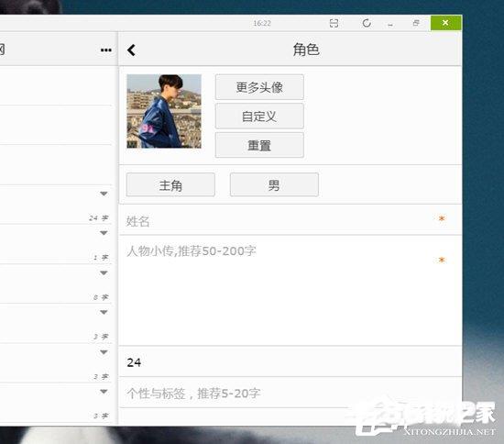Expand the dropdown arrow above 24 字
The width and height of the screenshot is (504, 444).
coord(104,194)
